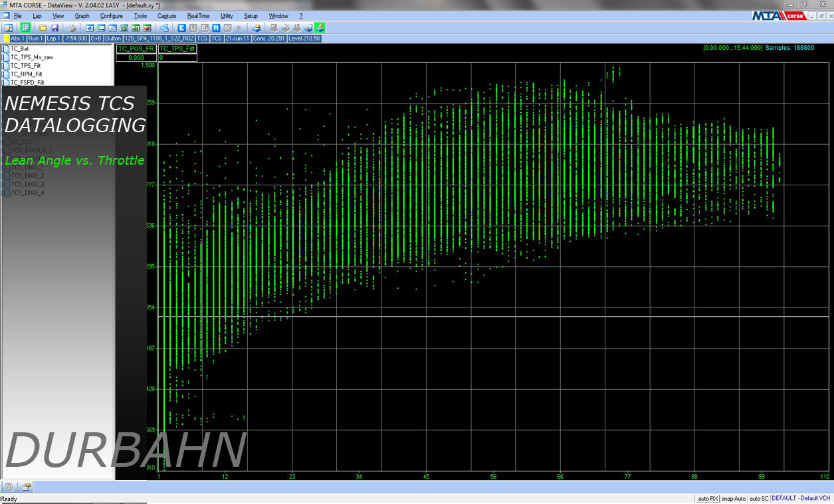
Task: Click the Open folder toolbar icon
Action: coord(43,28)
